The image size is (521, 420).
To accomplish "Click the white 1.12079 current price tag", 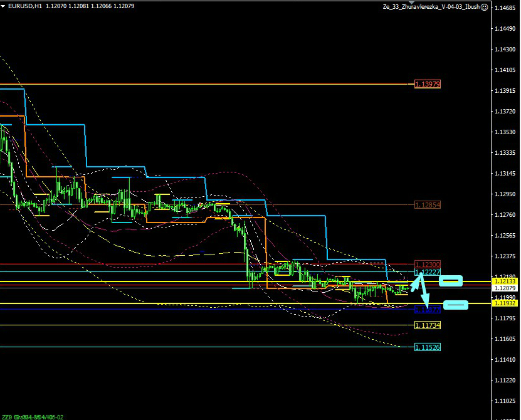I will (x=505, y=288).
